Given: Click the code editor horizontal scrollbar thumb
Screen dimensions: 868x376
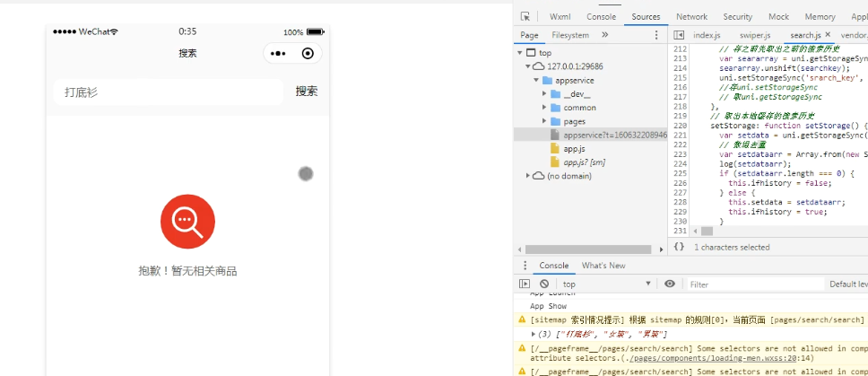Looking at the screenshot, I should click(707, 231).
